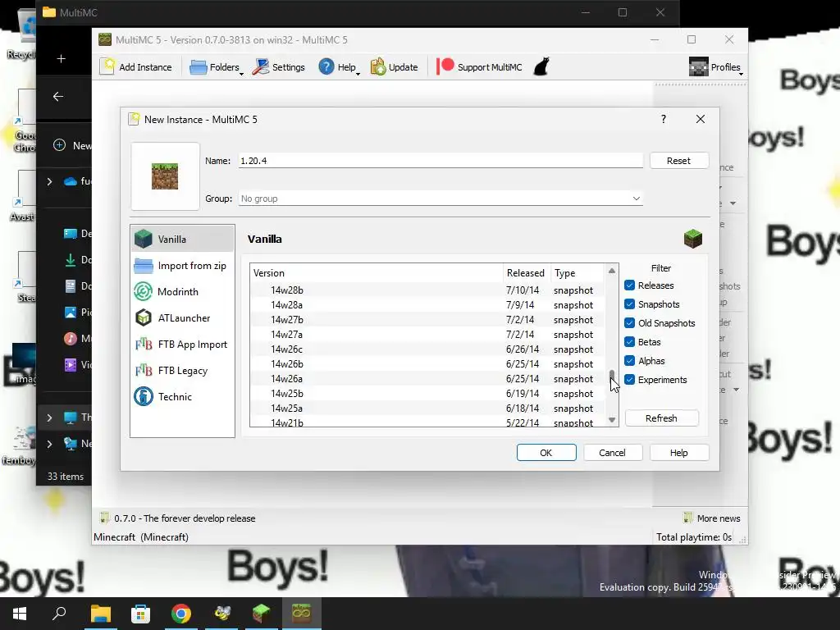Expand This PC tree item in Explorer

coord(49,418)
